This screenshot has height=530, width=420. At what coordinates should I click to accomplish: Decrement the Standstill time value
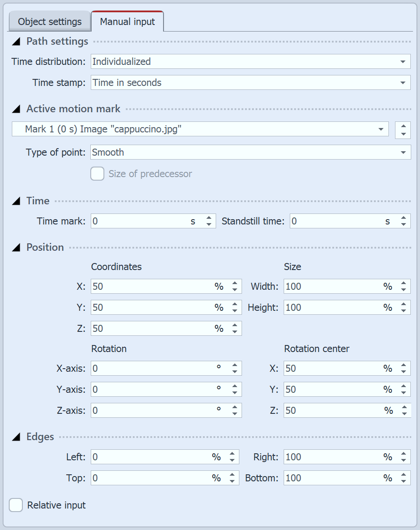click(x=404, y=224)
